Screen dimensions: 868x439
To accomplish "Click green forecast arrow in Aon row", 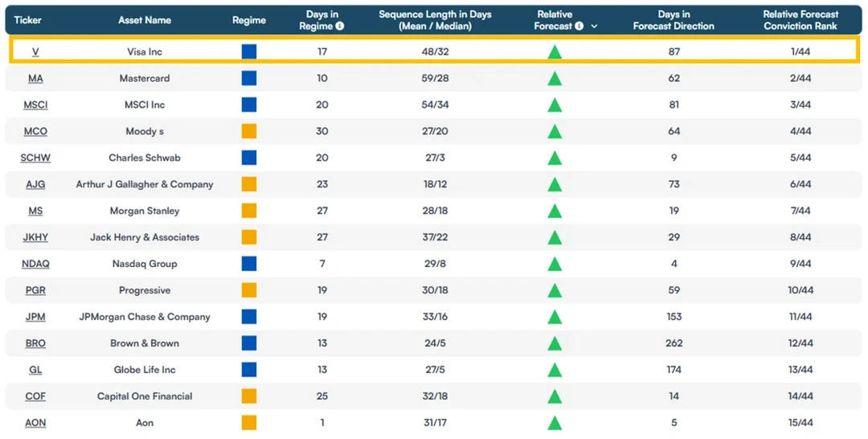I will click(x=555, y=424).
